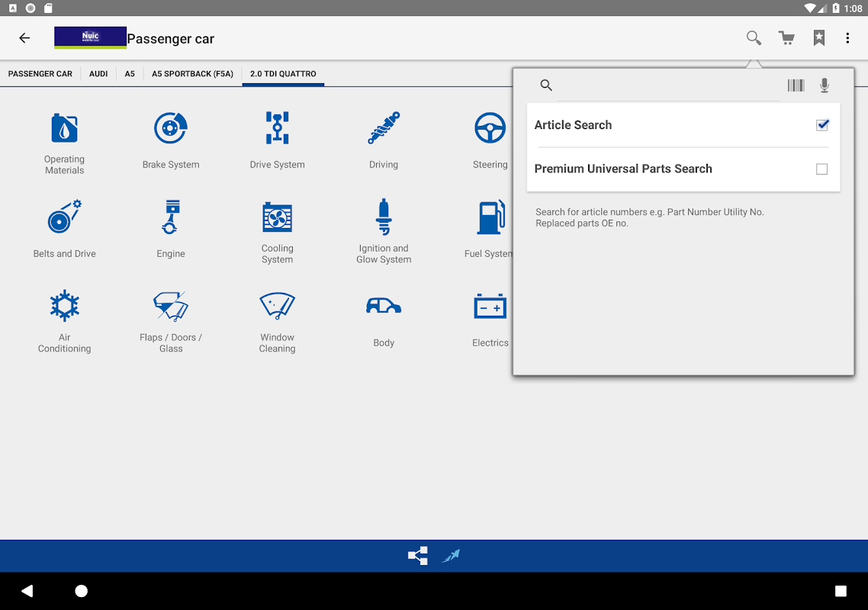The height and width of the screenshot is (610, 868).
Task: Click Article Search label
Action: (573, 125)
